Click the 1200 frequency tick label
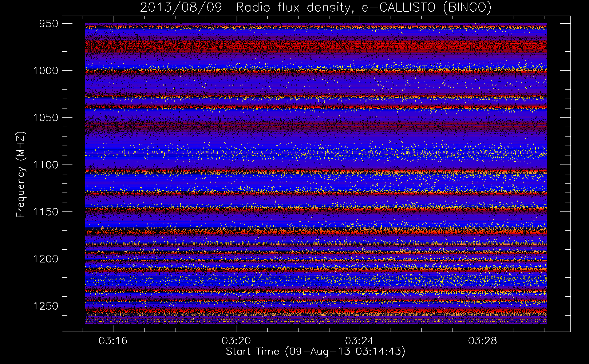 tap(46, 259)
